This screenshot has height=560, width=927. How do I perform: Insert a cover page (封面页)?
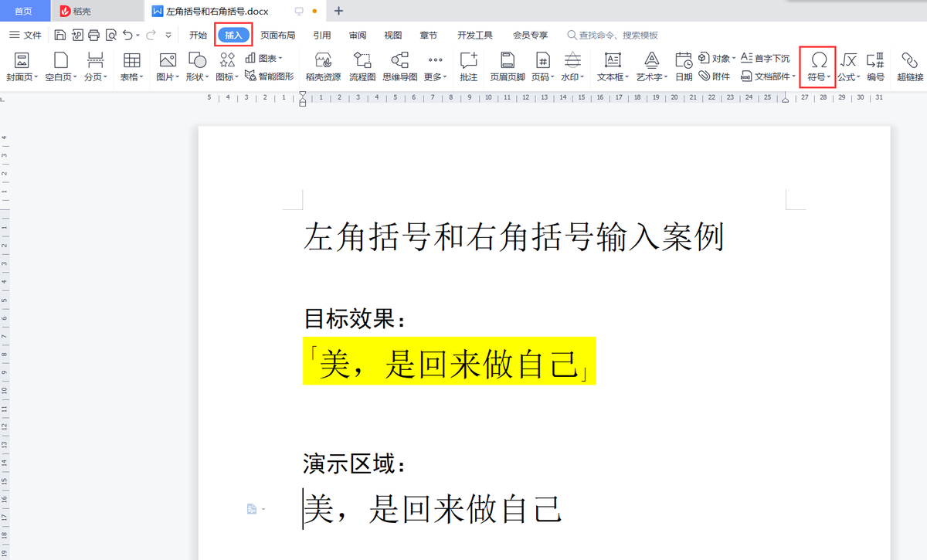(22, 67)
